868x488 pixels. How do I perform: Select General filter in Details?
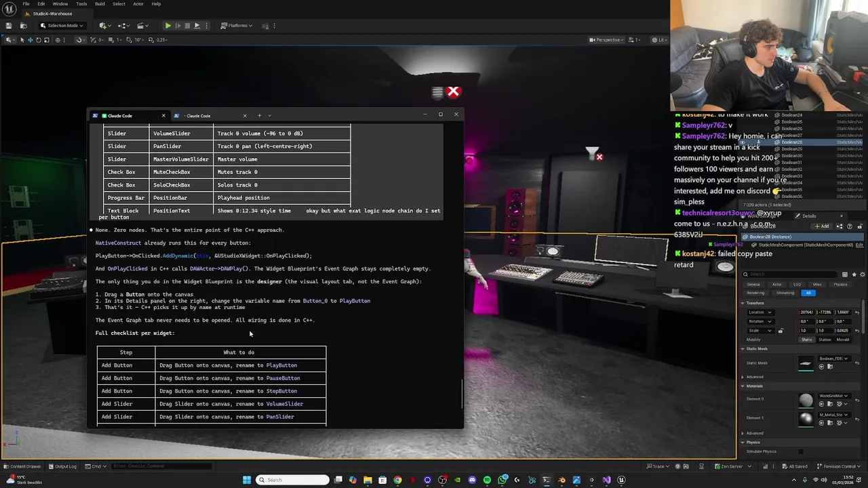753,285
